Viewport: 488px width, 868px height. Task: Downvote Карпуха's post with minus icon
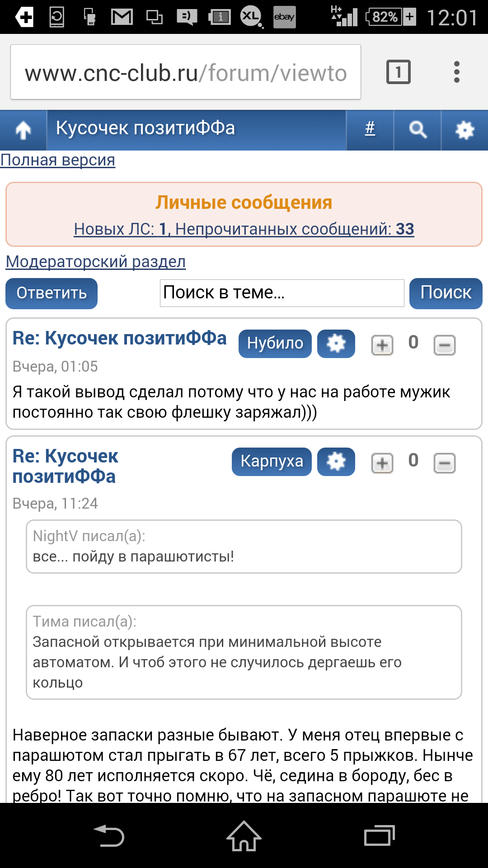click(445, 463)
